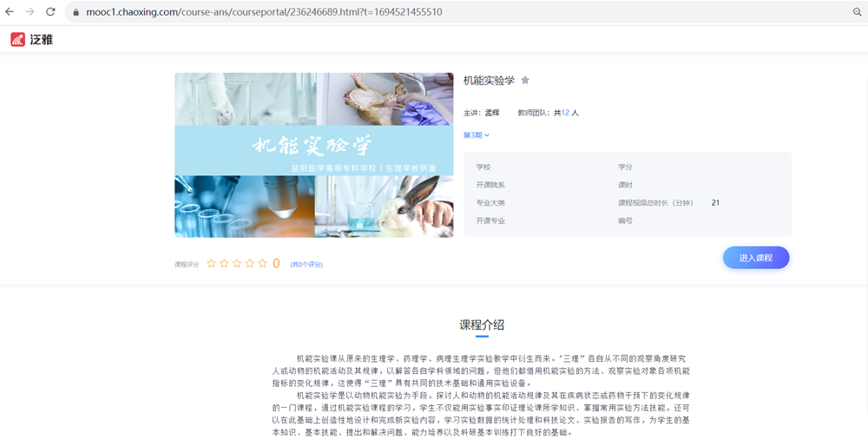Open the teaching team link showing 12 人
The height and width of the screenshot is (446, 868).
point(569,113)
